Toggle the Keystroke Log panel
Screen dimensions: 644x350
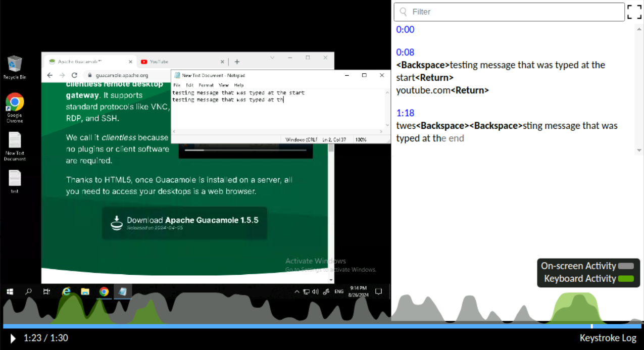tap(608, 338)
